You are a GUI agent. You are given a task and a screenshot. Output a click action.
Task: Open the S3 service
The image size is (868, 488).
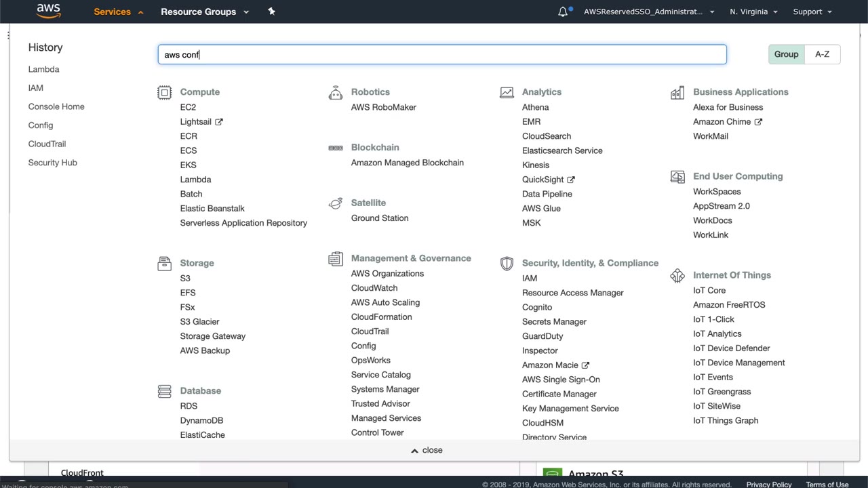tap(185, 279)
